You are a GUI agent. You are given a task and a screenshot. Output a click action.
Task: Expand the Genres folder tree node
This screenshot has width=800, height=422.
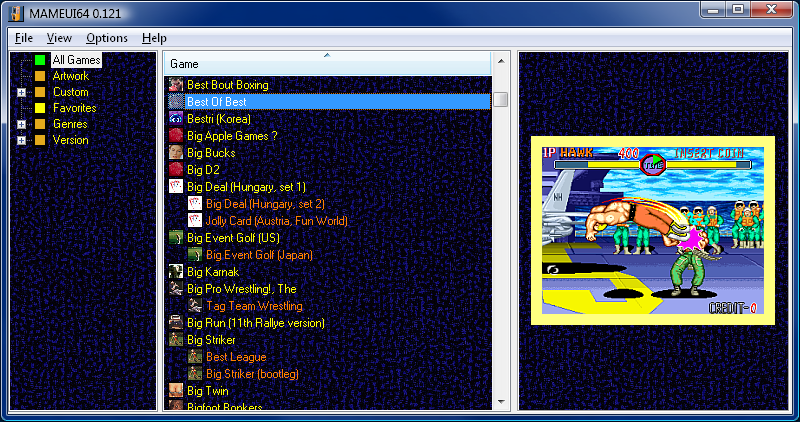tap(21, 125)
